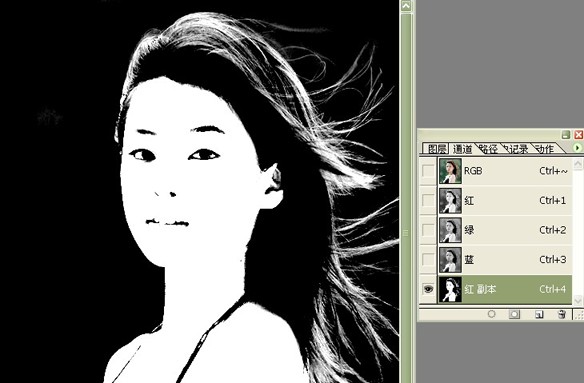584x383 pixels.
Task: Delete current channel trash icon
Action: (562, 314)
